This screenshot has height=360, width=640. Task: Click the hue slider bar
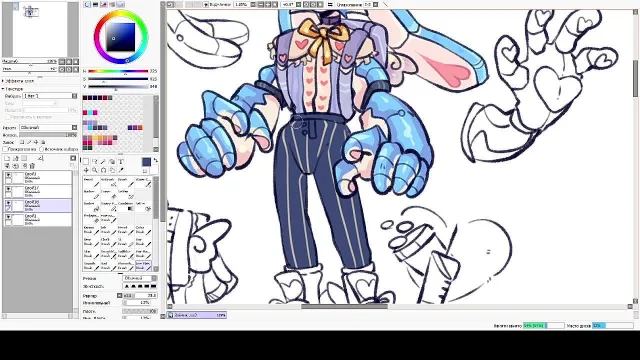point(118,71)
